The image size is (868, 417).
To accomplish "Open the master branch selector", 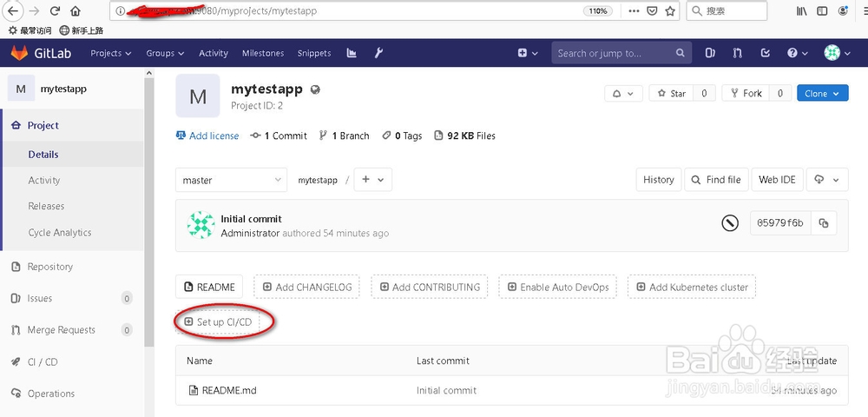I will 232,180.
